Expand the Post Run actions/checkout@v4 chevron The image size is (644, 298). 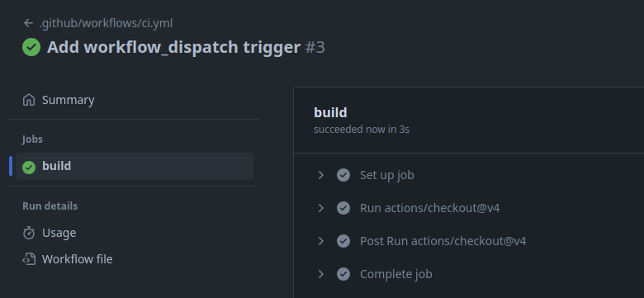coord(321,241)
